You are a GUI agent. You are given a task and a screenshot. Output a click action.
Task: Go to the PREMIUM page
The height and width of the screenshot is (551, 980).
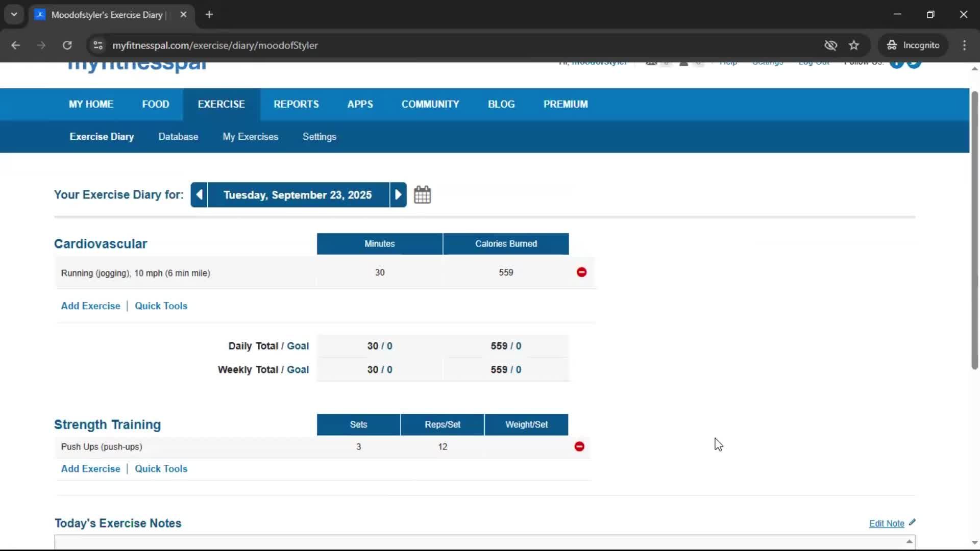(566, 104)
